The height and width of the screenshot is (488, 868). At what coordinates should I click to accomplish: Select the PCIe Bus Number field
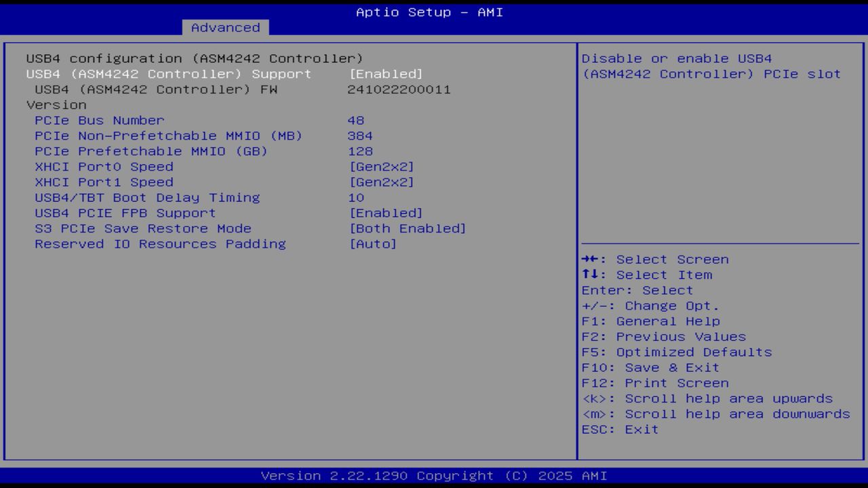100,120
